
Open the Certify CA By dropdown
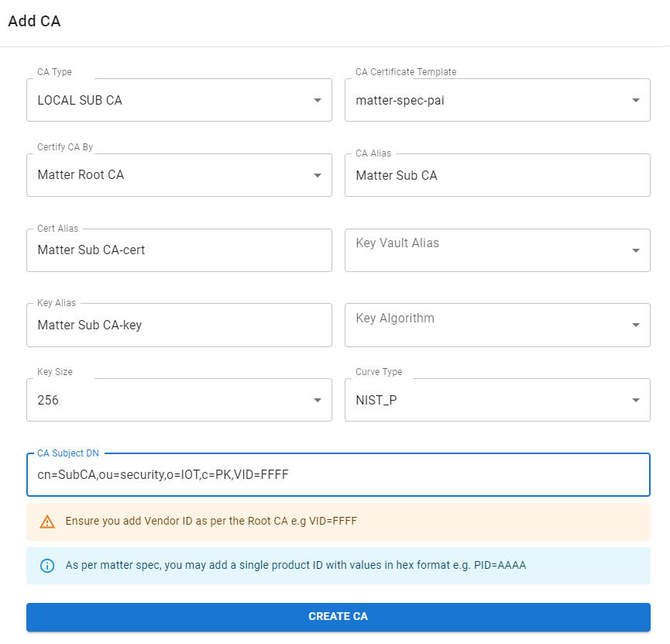[318, 176]
